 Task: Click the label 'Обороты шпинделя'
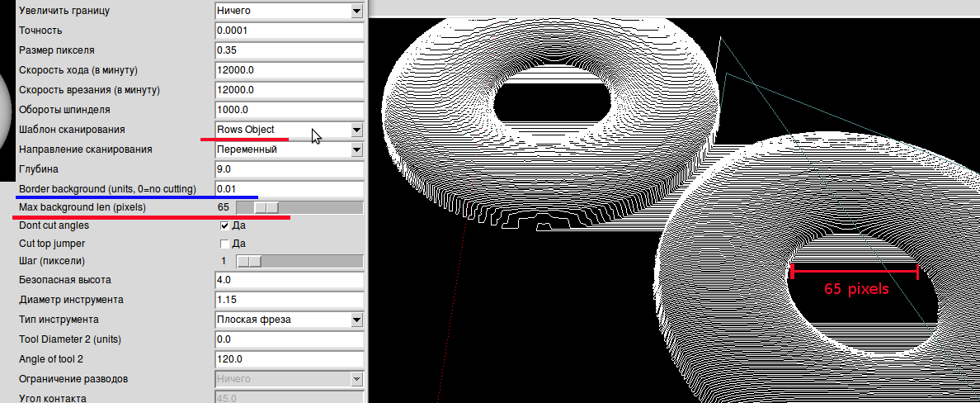click(64, 110)
